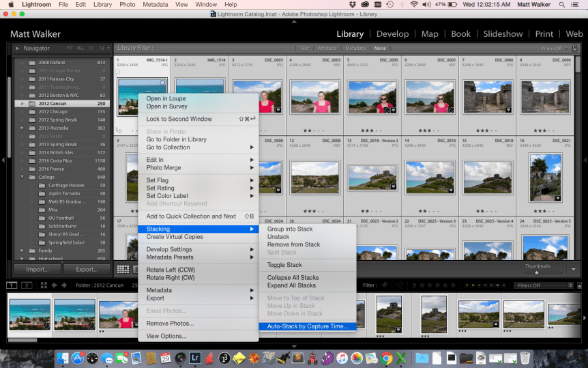Click the metadata badge on the DSC_0006 thumbnail
This screenshot has width=588, height=368.
(508, 110)
